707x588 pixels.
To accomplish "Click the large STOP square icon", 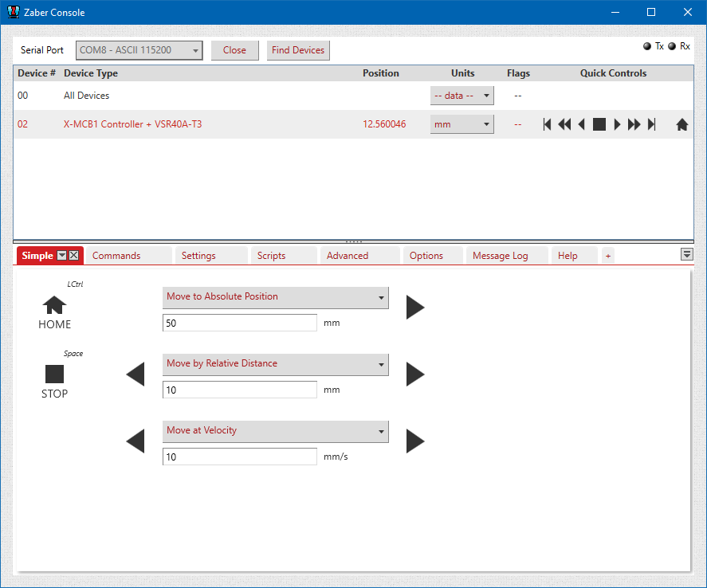I will (x=54, y=374).
